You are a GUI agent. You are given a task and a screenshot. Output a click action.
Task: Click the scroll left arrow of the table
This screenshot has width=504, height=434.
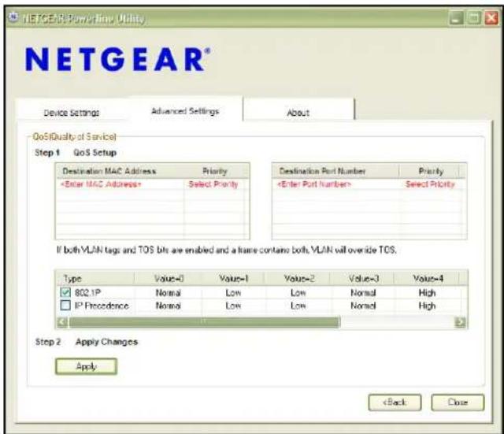(x=62, y=322)
